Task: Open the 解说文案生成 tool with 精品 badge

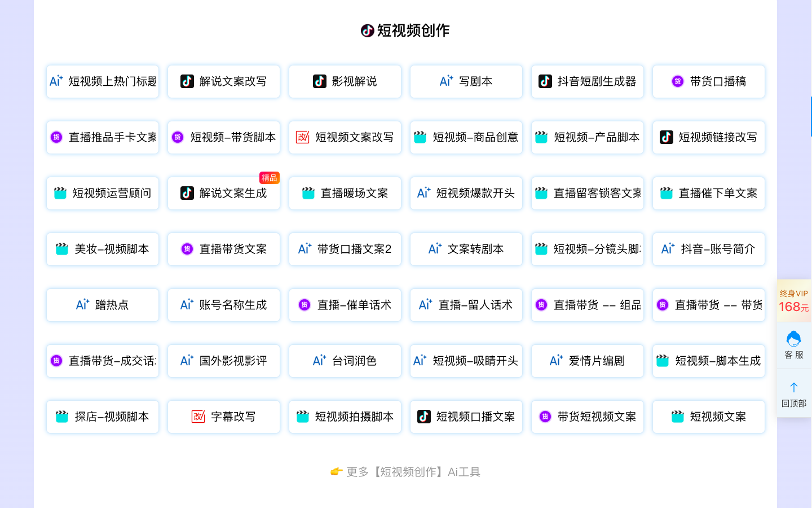Action: pos(224,193)
